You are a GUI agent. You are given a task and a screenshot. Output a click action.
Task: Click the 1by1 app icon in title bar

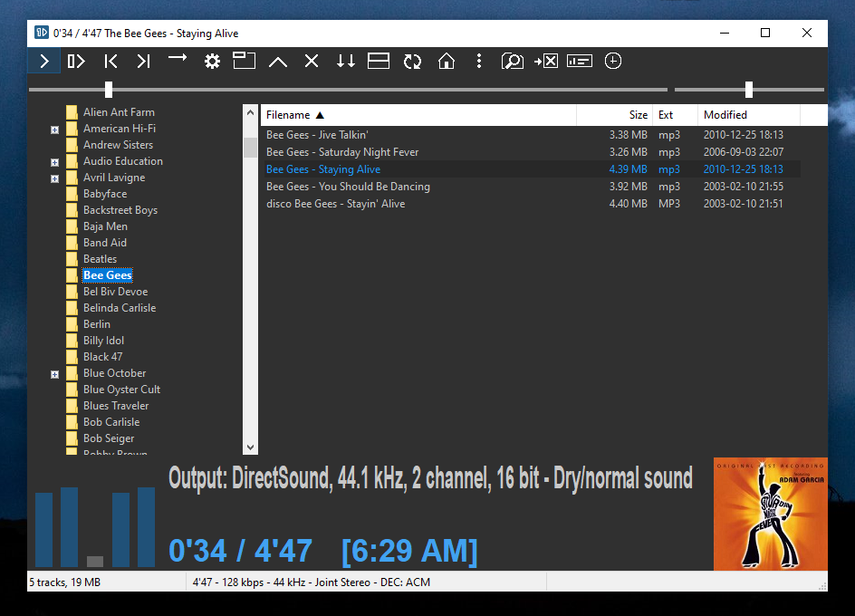[42, 33]
